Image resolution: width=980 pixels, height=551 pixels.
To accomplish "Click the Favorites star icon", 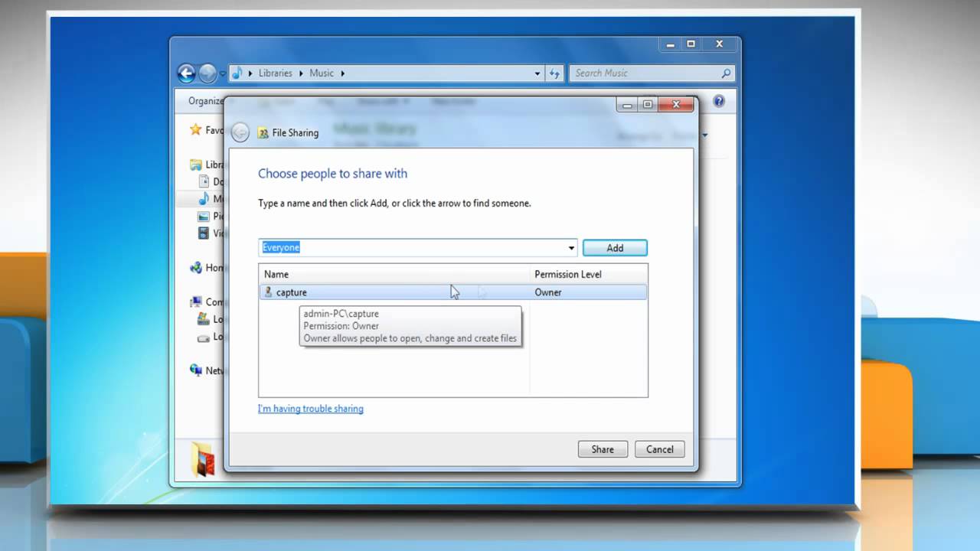I will coord(194,130).
